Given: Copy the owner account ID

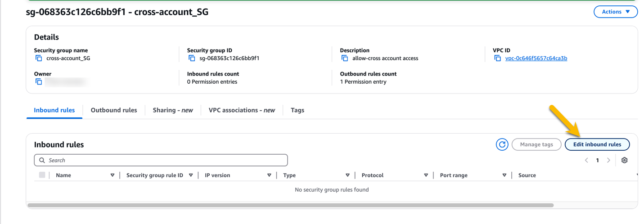Looking at the screenshot, I should [x=39, y=82].
